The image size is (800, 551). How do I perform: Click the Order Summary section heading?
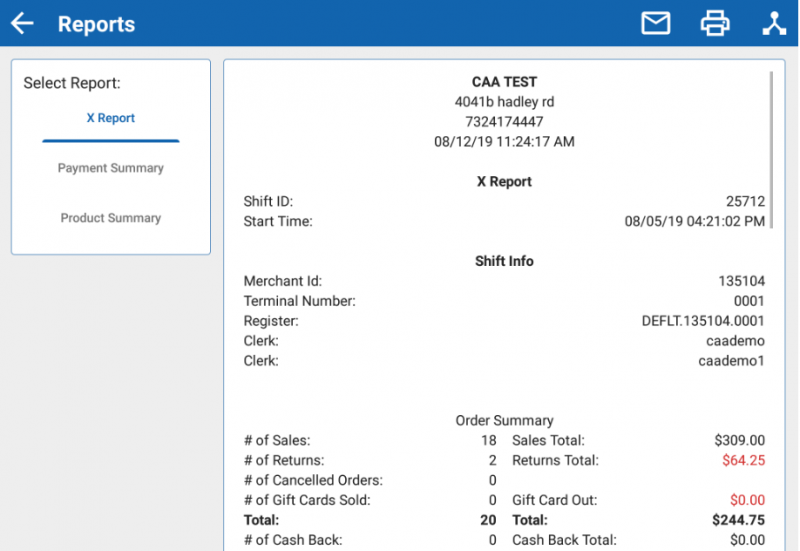pos(504,420)
